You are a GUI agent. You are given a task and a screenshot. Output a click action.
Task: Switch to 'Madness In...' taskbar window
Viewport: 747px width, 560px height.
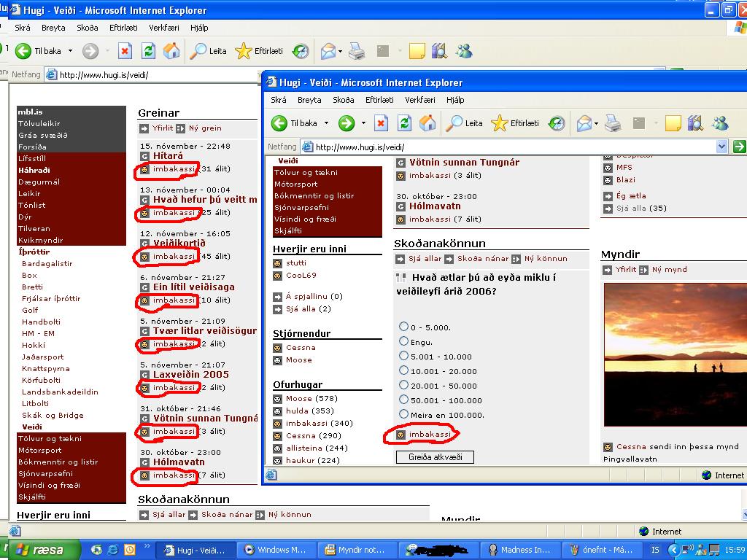tap(520, 550)
